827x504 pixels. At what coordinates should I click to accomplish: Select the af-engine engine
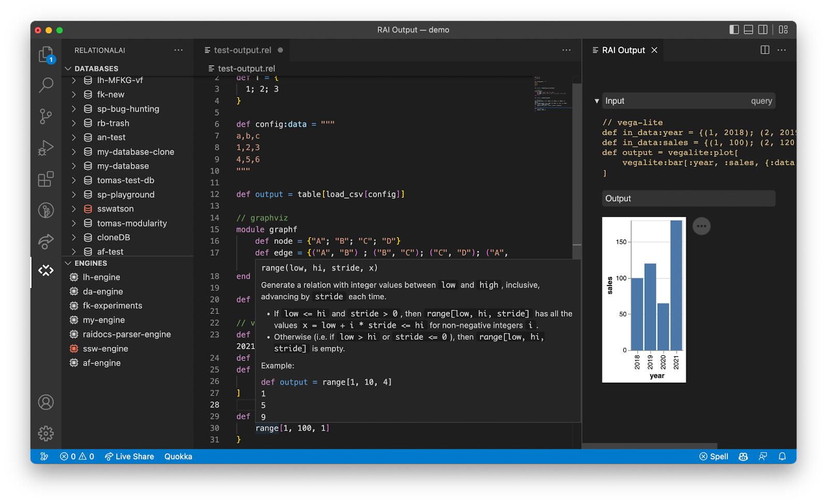[x=102, y=363]
